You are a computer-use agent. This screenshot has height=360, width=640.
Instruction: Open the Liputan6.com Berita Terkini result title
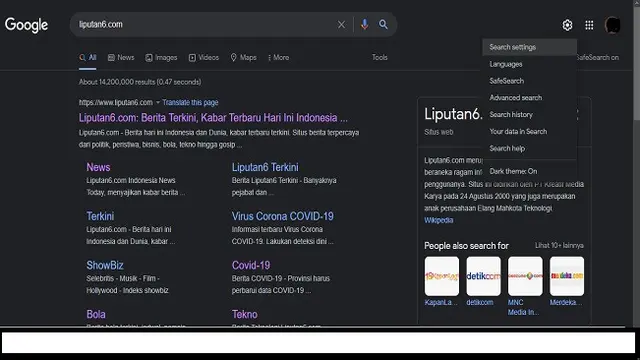coord(213,118)
